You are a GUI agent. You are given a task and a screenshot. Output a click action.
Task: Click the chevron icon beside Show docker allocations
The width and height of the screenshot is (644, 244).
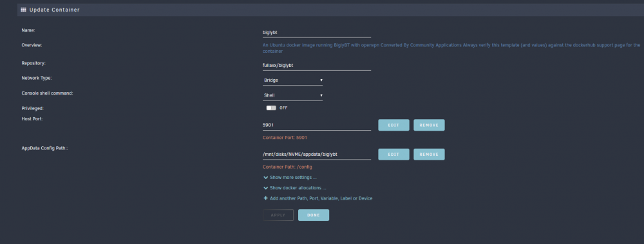[266, 188]
